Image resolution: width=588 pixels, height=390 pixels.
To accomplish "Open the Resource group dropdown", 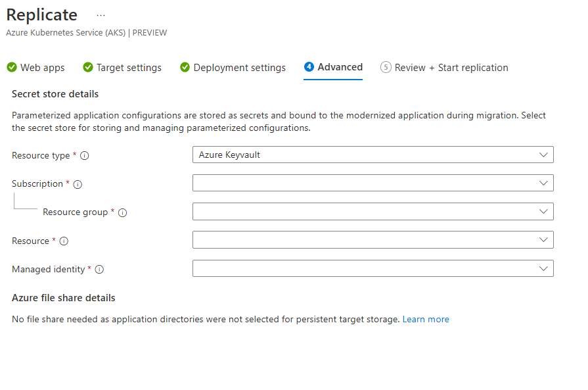I will point(373,211).
